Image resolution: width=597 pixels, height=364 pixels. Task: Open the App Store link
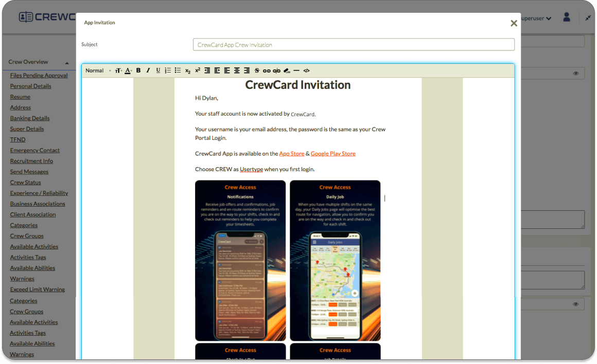pos(292,154)
